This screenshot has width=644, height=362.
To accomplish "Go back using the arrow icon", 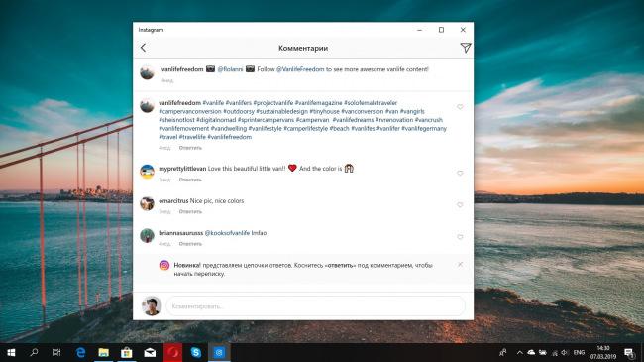I will [x=143, y=48].
